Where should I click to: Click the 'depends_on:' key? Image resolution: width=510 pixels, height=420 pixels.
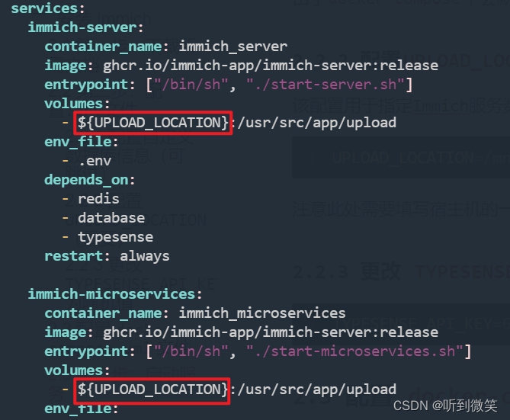(x=89, y=180)
